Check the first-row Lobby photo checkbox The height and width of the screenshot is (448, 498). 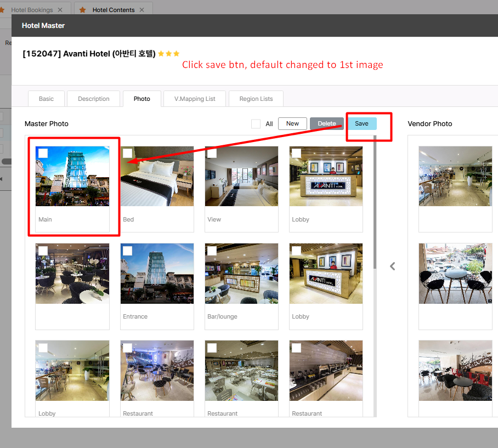pyautogui.click(x=296, y=154)
